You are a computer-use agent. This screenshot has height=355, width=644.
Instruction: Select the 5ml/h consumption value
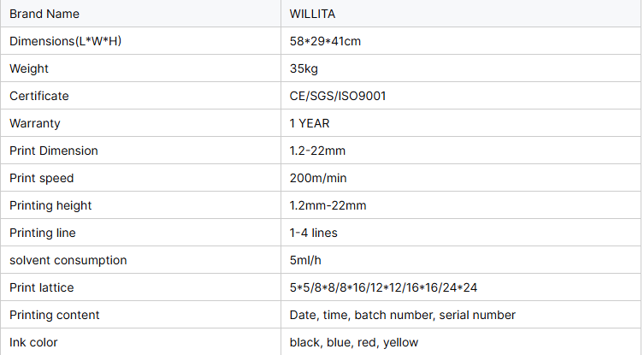tap(307, 260)
